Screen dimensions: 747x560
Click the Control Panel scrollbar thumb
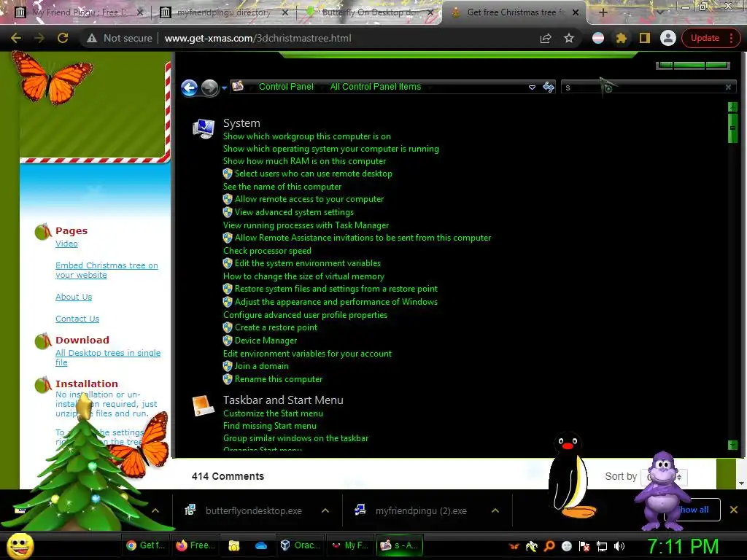[x=732, y=127]
